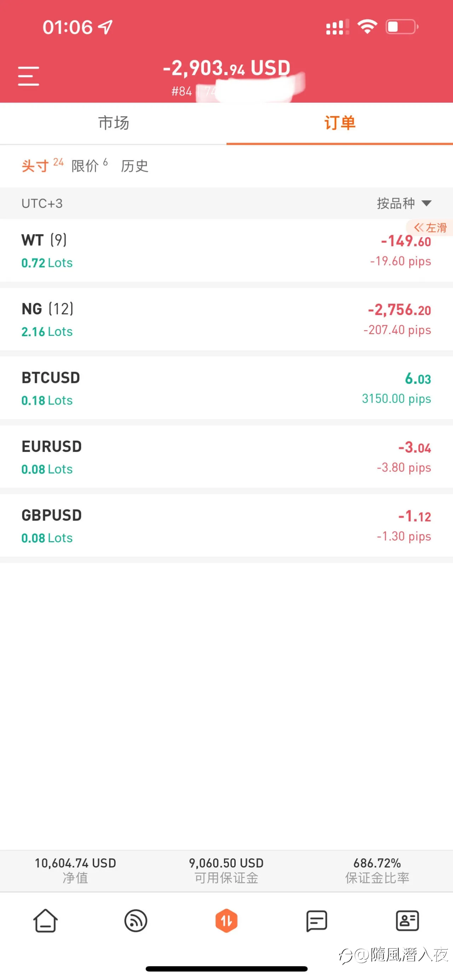This screenshot has width=453, height=980.
Task: Open the 历史 history sub-tab
Action: (x=134, y=166)
